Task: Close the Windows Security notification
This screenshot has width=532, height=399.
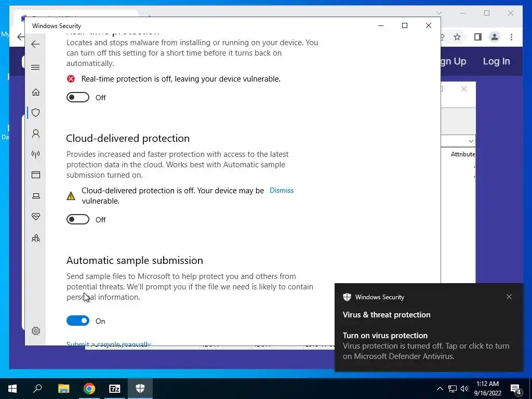Action: [x=509, y=297]
